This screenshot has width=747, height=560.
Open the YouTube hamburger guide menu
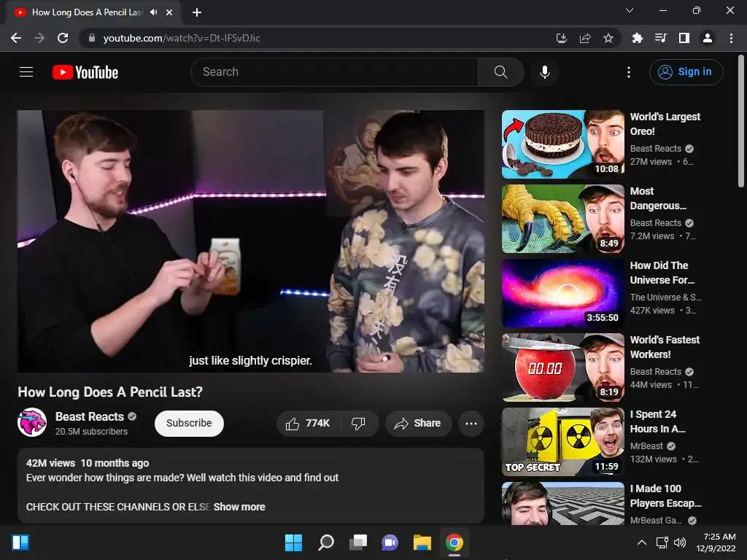(x=26, y=72)
